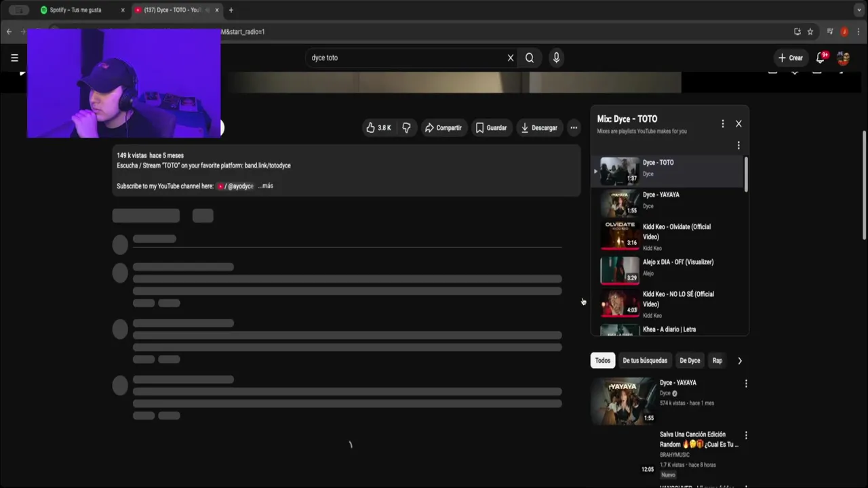Close the Dyce - TOTO YouTube tab

tap(217, 10)
